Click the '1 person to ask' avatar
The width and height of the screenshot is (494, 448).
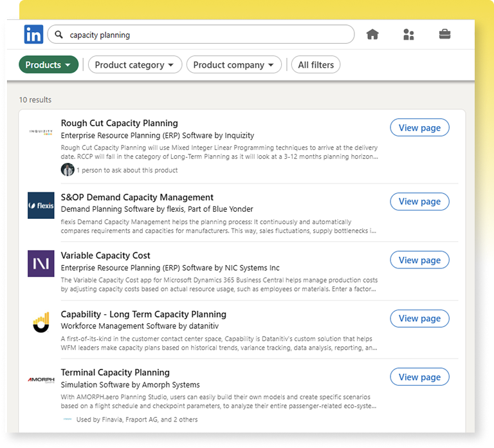68,170
